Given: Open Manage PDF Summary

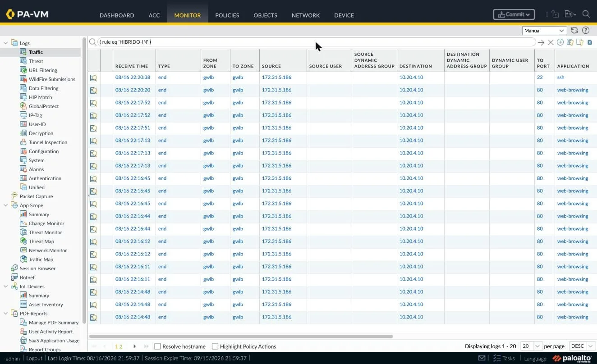Looking at the screenshot, I should (53, 323).
